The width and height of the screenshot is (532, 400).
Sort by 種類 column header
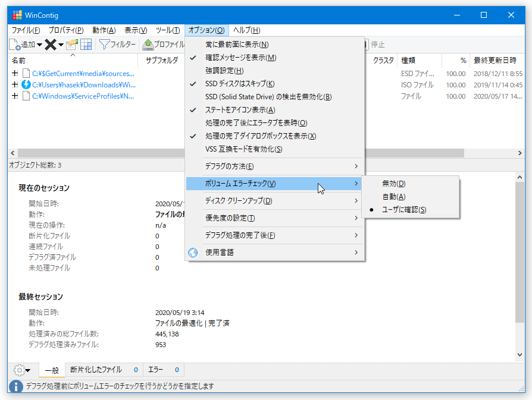tap(420, 61)
